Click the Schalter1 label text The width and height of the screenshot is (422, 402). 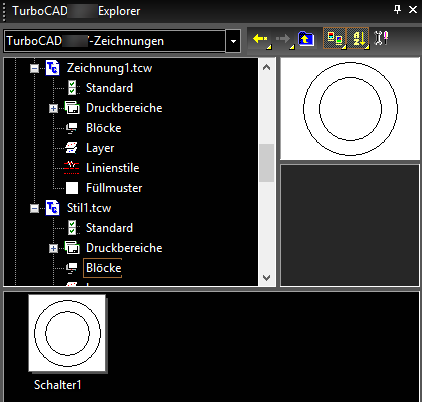point(58,385)
